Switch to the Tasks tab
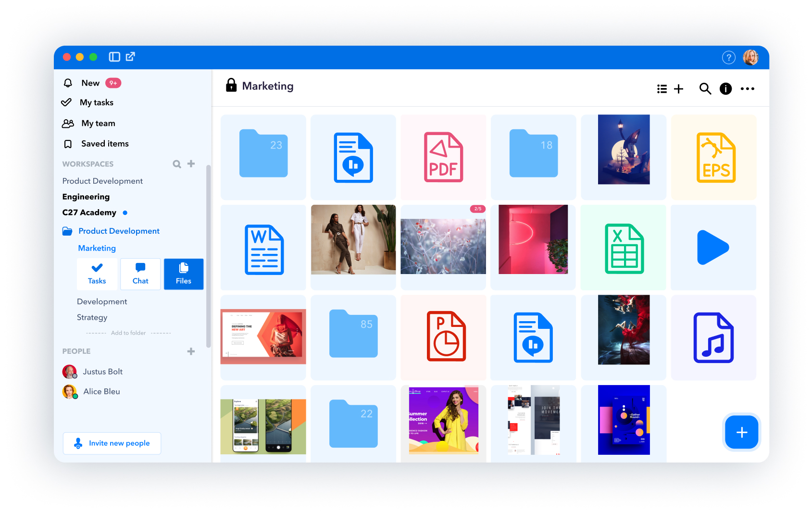The image size is (812, 513). click(x=97, y=274)
